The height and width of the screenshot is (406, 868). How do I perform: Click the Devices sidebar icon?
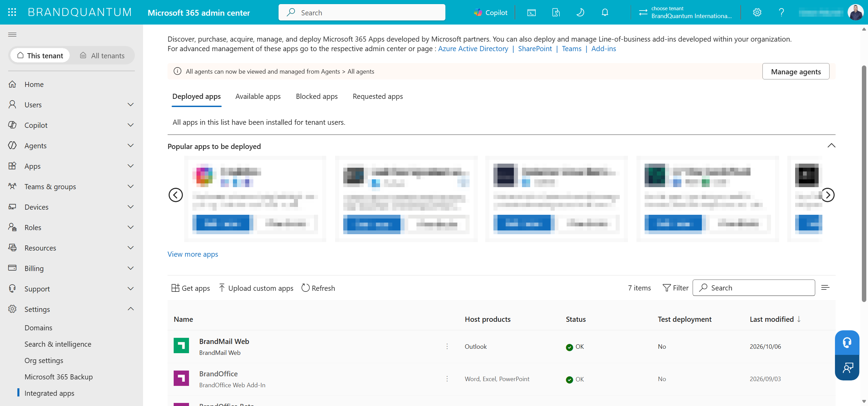(x=12, y=207)
